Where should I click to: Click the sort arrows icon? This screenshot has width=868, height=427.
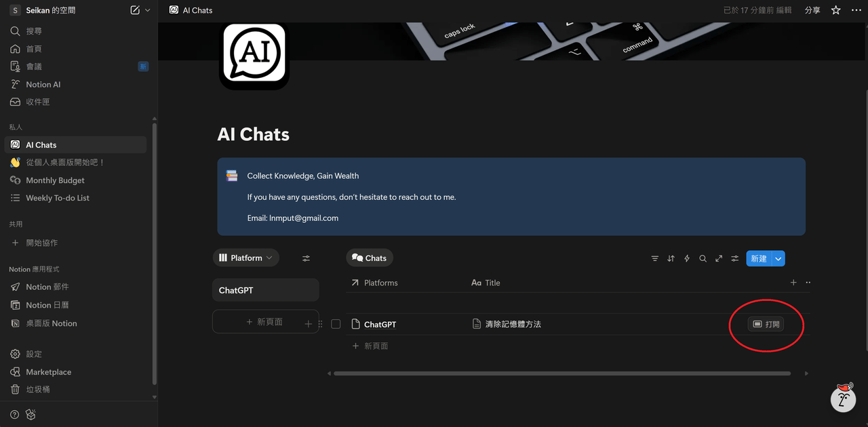coord(671,258)
